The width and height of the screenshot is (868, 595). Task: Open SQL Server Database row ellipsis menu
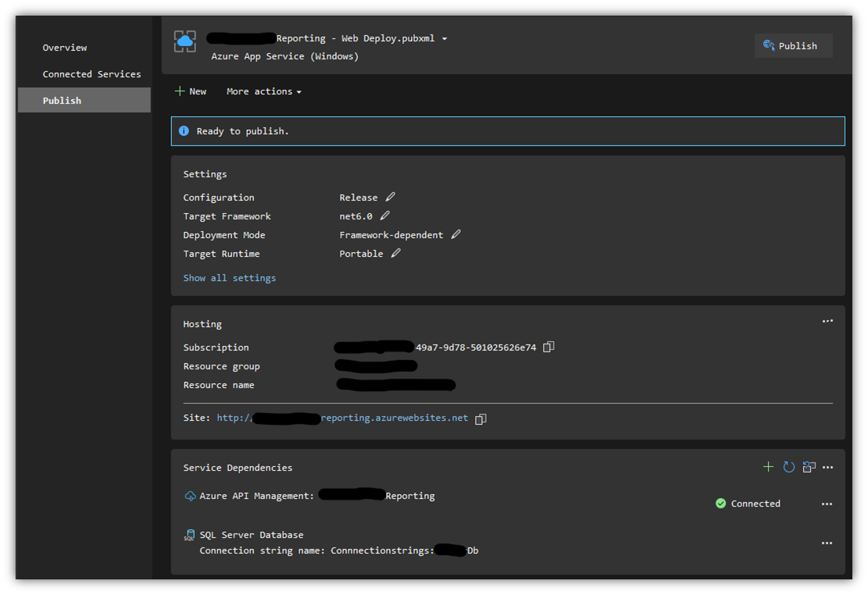(827, 543)
